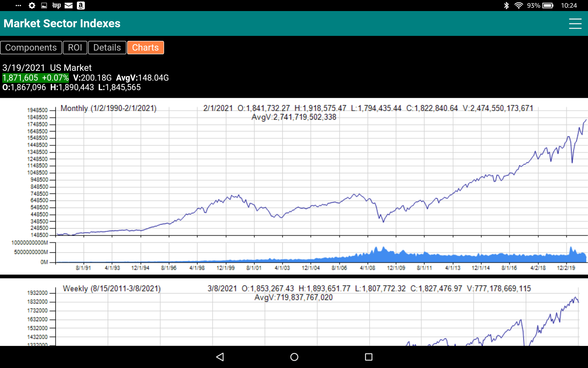Open the email notification icon

[x=68, y=5]
